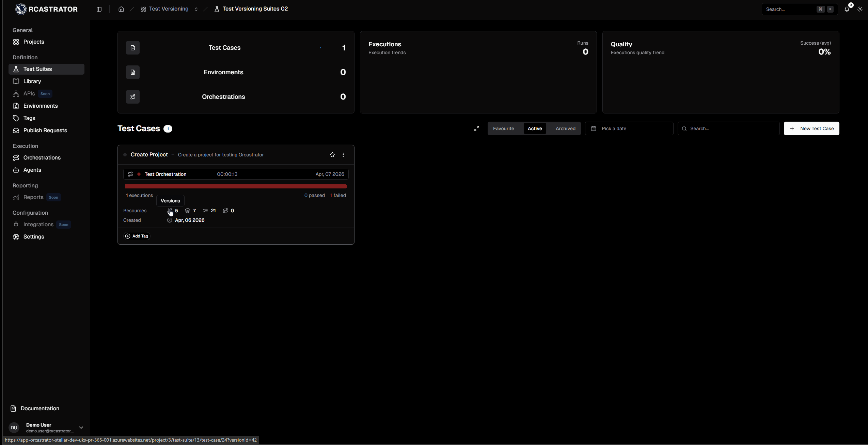Open Orchestrations in sidebar
Screen dimensions: 868x445
point(46,158)
